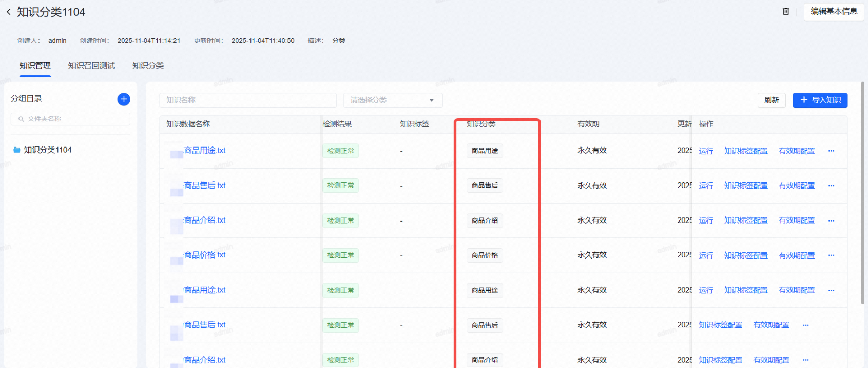The height and width of the screenshot is (368, 868).
Task: Click 运行 in 商品价格.txt row
Action: pyautogui.click(x=706, y=255)
